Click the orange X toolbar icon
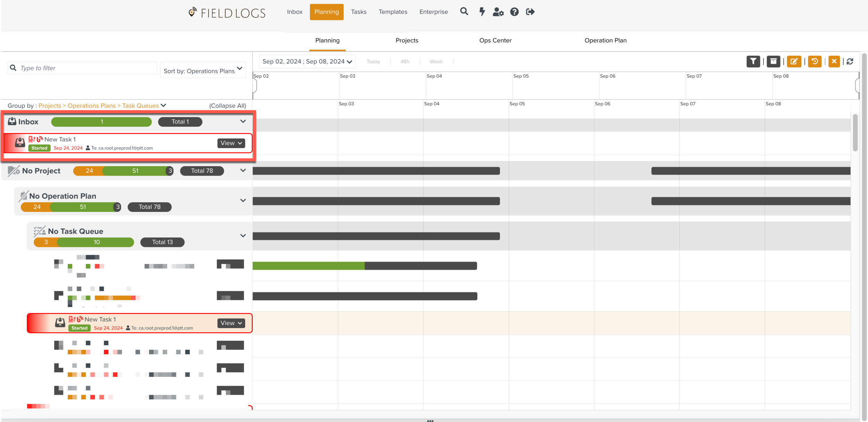868x422 pixels. [834, 61]
